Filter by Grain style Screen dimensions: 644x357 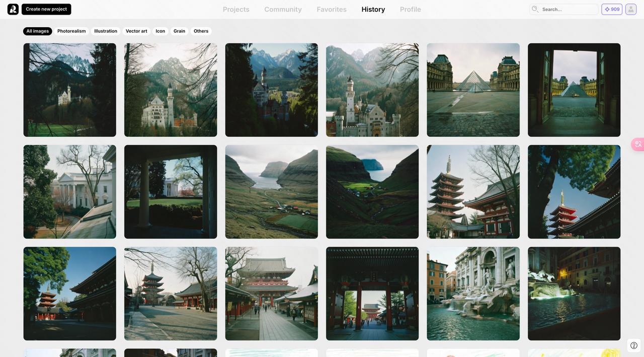[180, 31]
